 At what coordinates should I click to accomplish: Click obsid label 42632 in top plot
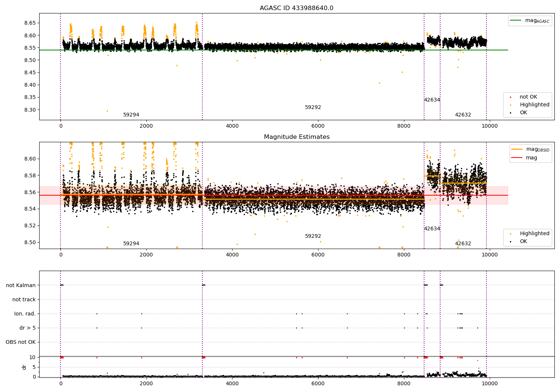tap(463, 115)
